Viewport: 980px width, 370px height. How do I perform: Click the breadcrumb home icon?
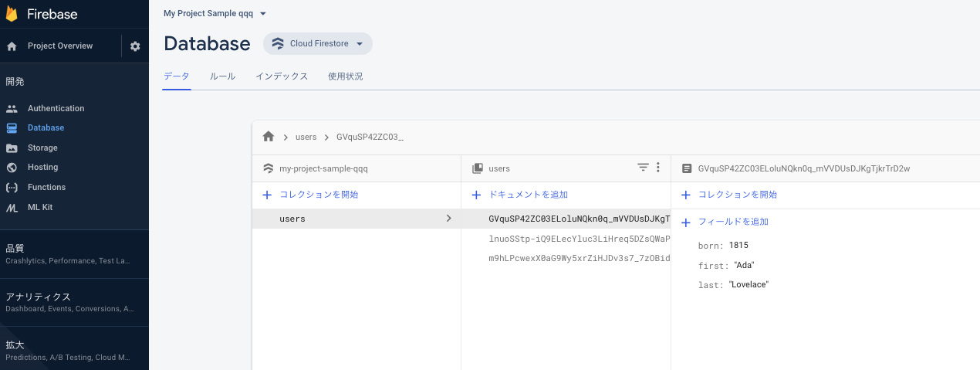269,136
